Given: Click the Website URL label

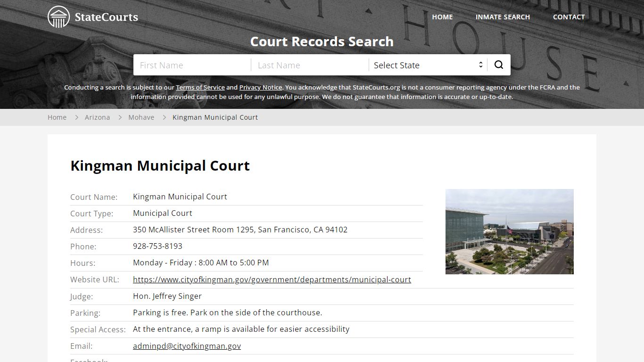Looking at the screenshot, I should [x=95, y=280].
